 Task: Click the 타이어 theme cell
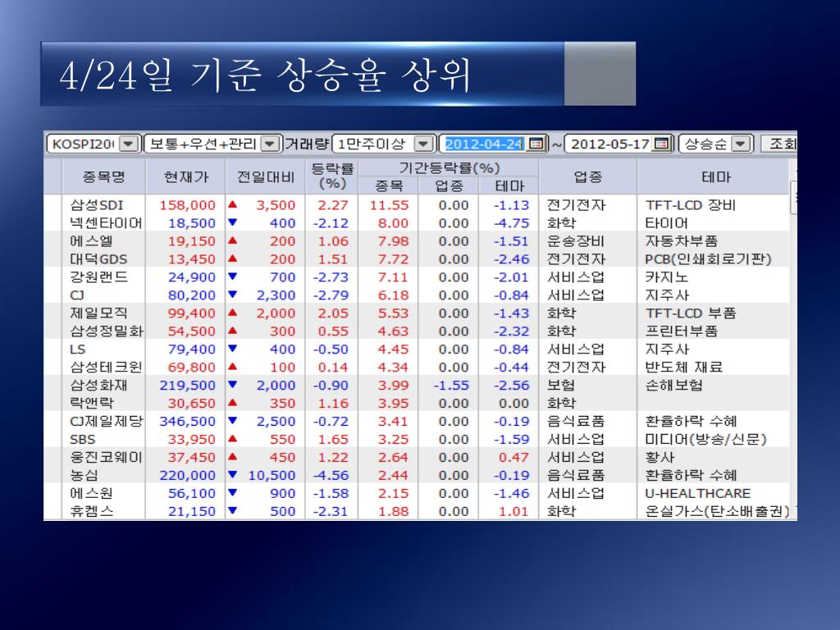(x=666, y=223)
